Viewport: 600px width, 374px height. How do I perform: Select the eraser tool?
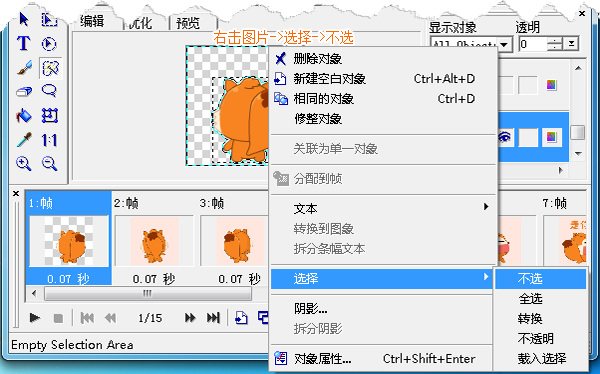[x=24, y=92]
